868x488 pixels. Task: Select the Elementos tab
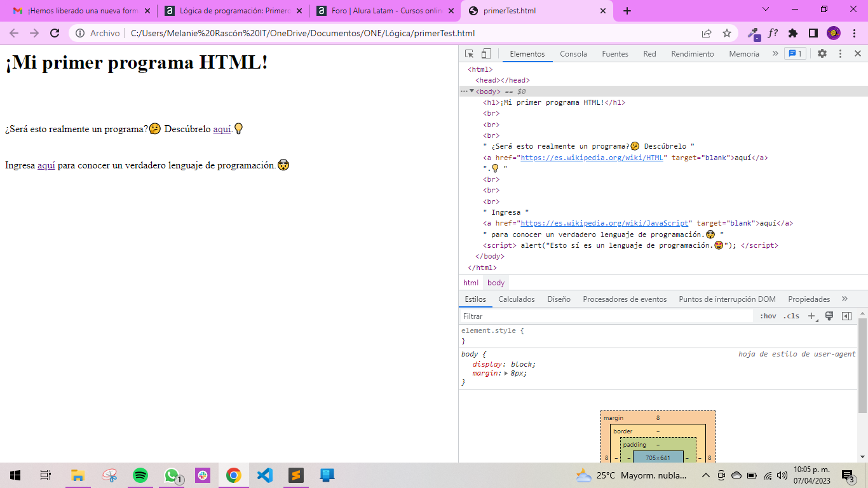click(527, 54)
